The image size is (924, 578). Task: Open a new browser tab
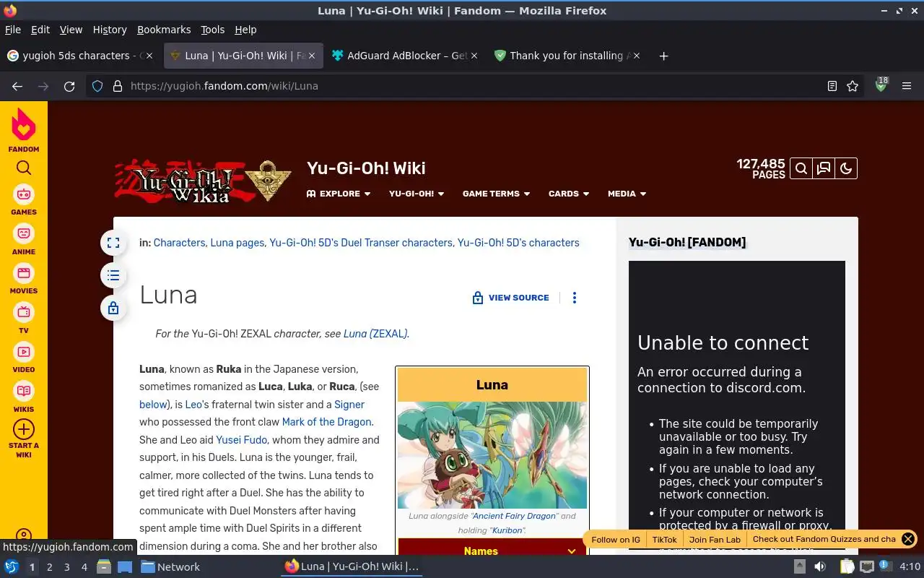663,56
